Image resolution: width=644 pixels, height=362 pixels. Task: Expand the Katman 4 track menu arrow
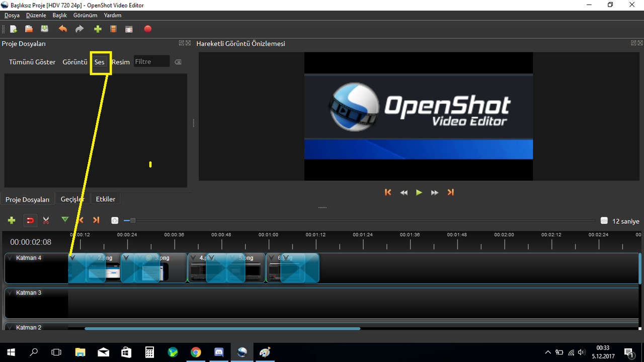(10, 258)
